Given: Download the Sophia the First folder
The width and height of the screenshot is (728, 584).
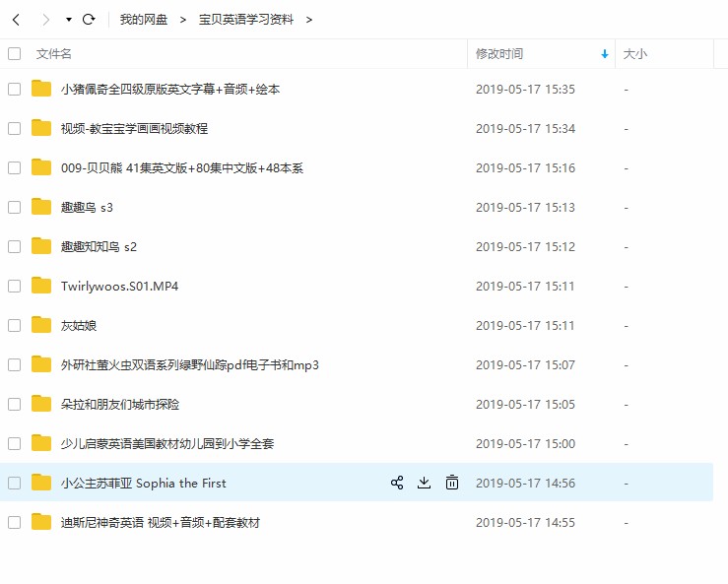Looking at the screenshot, I should [424, 483].
